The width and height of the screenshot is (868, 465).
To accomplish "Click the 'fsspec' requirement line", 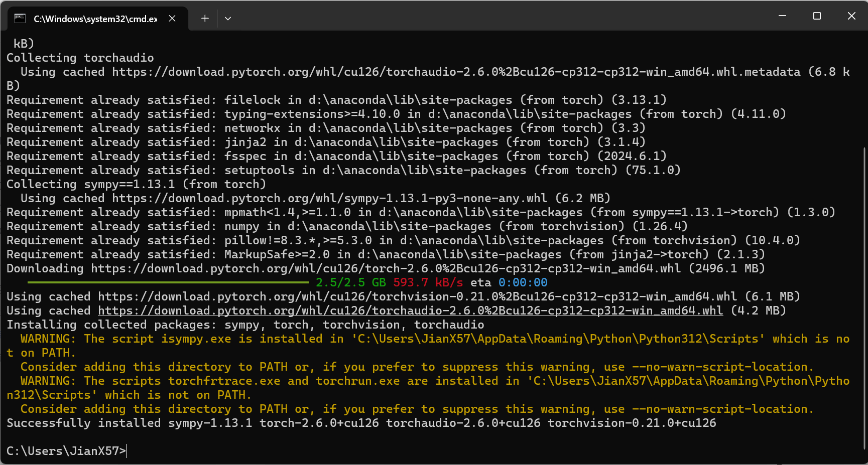I will [x=336, y=156].
